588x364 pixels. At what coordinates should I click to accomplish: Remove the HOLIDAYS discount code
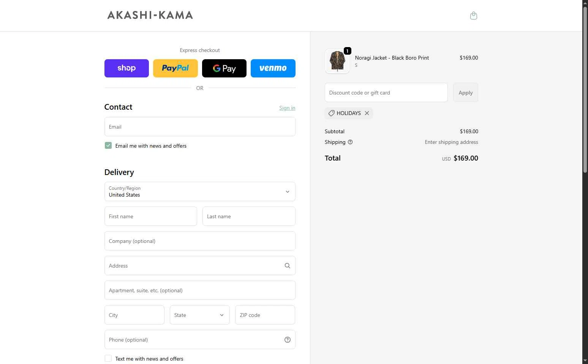[x=367, y=113]
